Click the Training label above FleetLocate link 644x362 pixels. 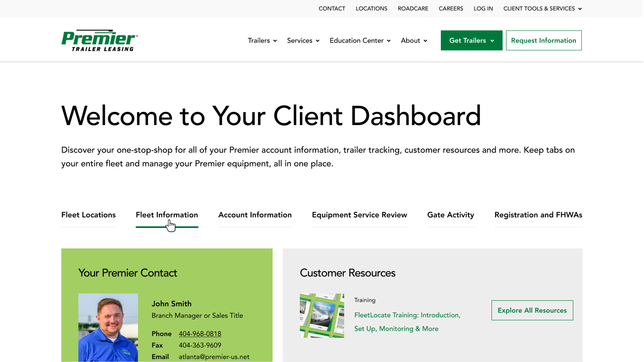[x=365, y=300]
